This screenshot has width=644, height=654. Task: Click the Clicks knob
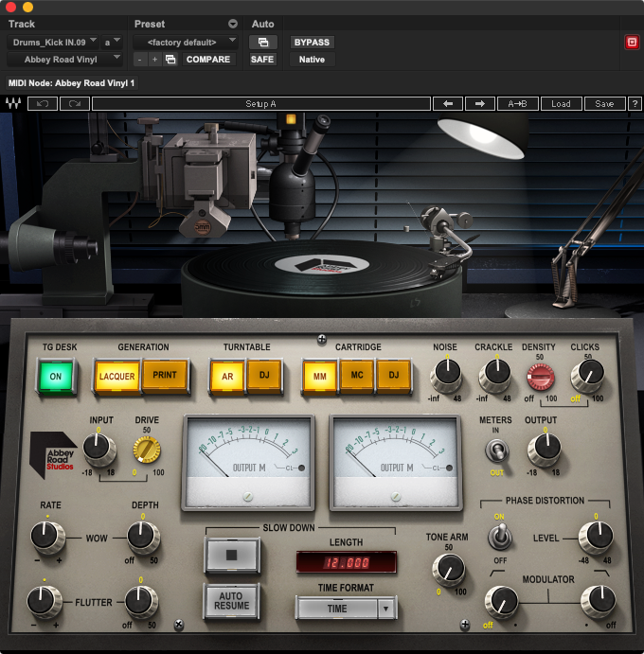tap(588, 374)
